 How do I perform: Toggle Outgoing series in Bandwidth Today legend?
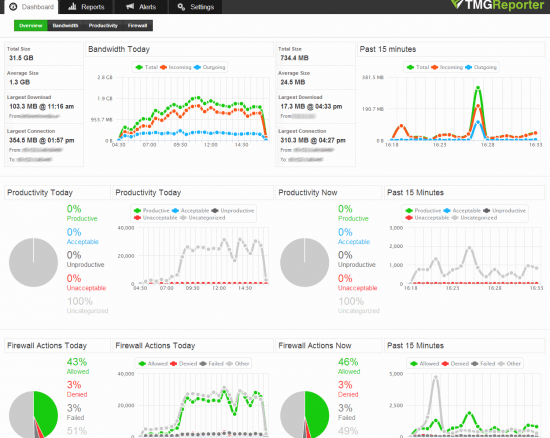click(x=210, y=67)
